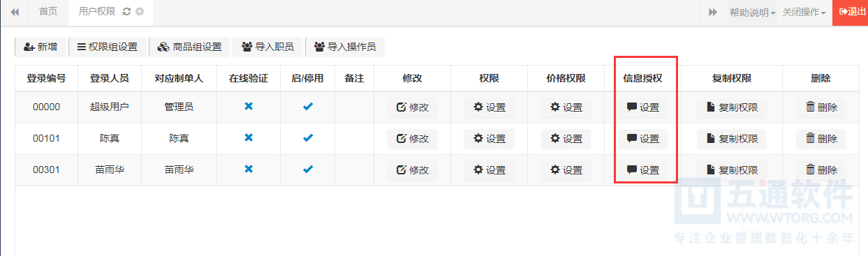Click 修改 for the 超级用户 row
Image resolution: width=868 pixels, height=256 pixels.
point(412,107)
